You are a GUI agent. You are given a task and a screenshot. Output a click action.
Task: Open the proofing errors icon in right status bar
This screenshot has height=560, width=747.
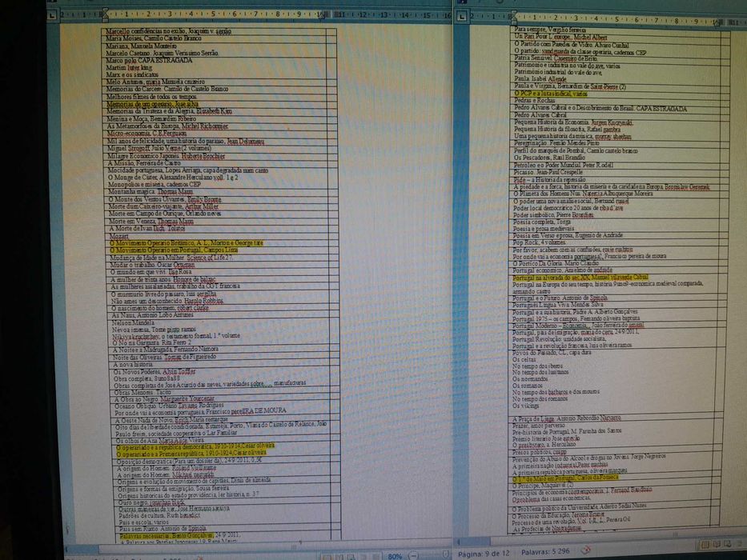585,551
